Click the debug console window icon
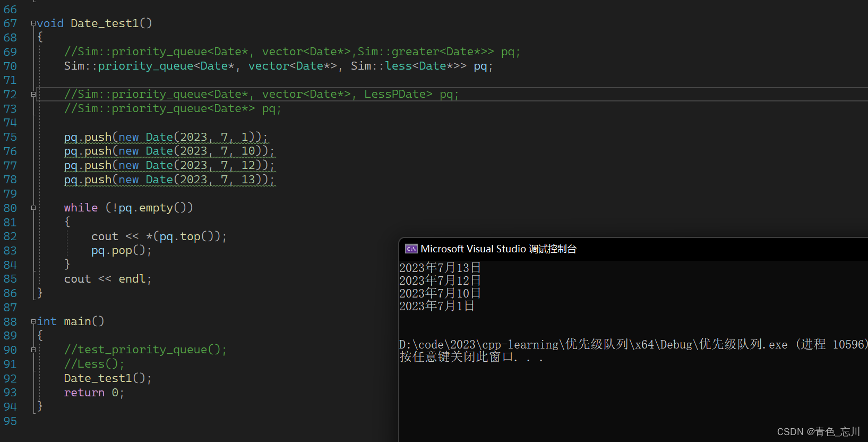The image size is (868, 442). [411, 249]
